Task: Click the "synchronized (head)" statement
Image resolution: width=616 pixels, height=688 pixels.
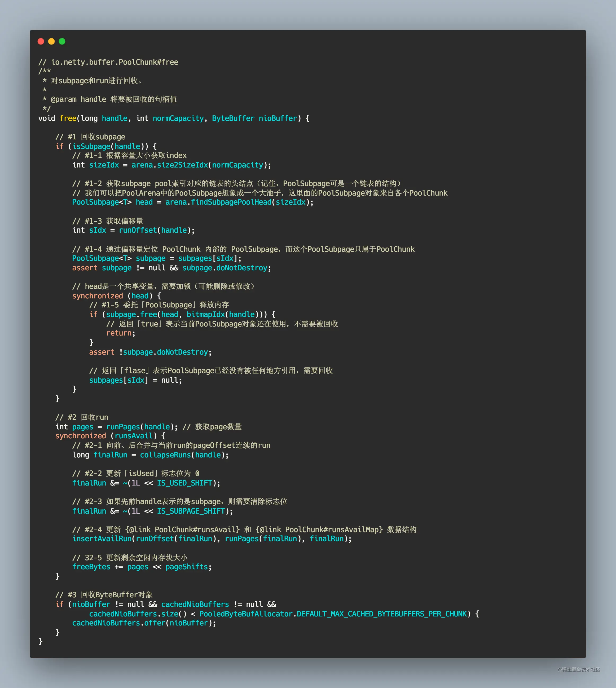Action: tap(117, 296)
